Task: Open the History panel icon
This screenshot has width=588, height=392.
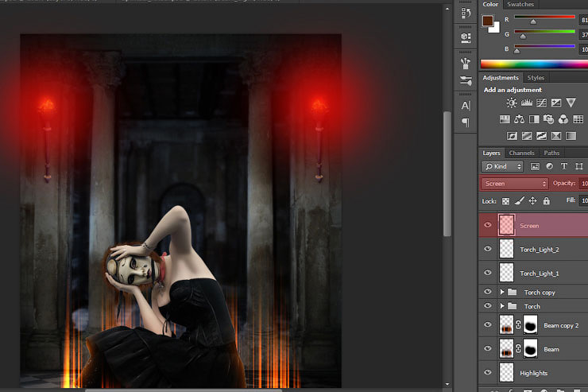Action: pos(466,14)
